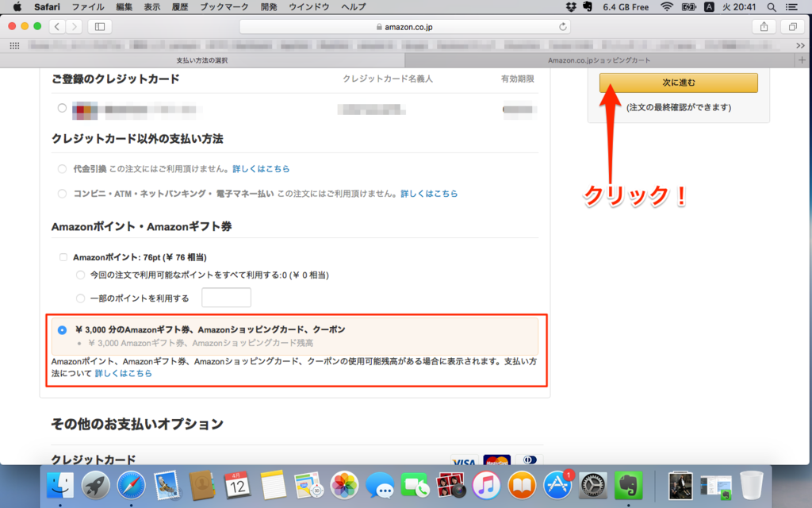
Task: Open 詳しくはこちら link beside 電子マネー払い
Action: [429, 194]
